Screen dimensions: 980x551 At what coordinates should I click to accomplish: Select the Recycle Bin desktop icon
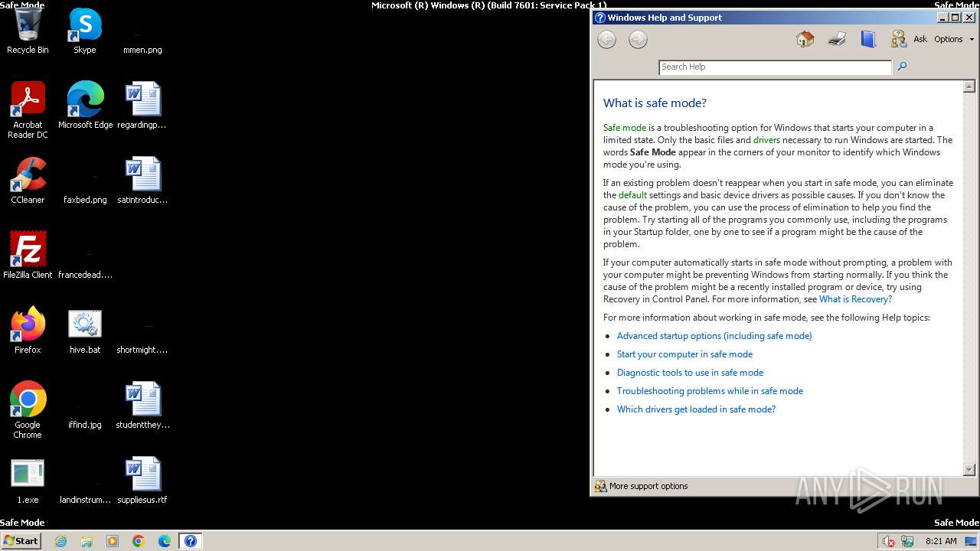(28, 32)
